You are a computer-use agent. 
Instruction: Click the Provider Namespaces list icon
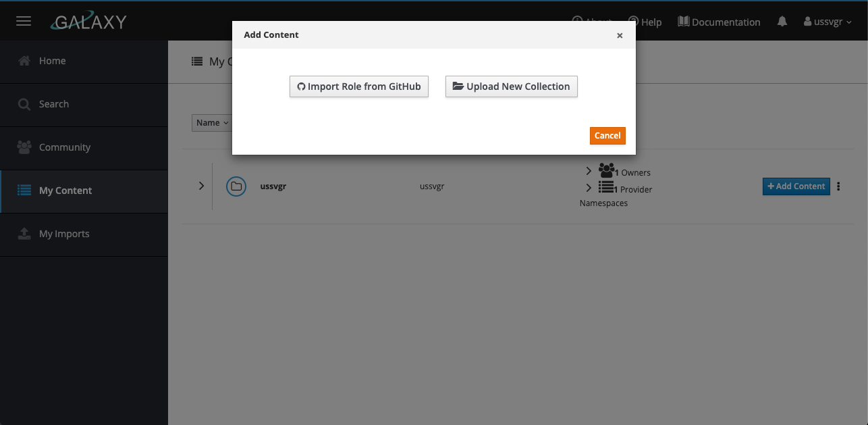(x=605, y=187)
